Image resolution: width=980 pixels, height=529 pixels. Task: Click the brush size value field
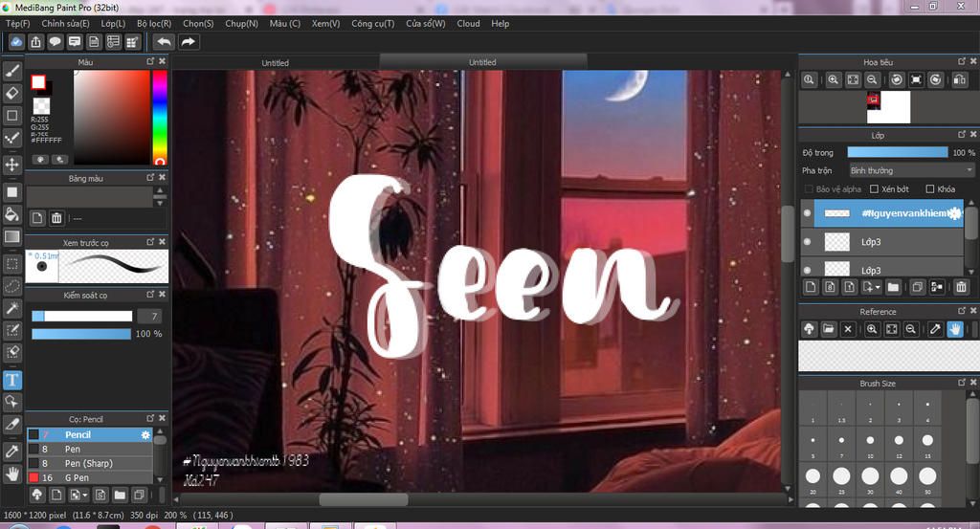point(149,316)
